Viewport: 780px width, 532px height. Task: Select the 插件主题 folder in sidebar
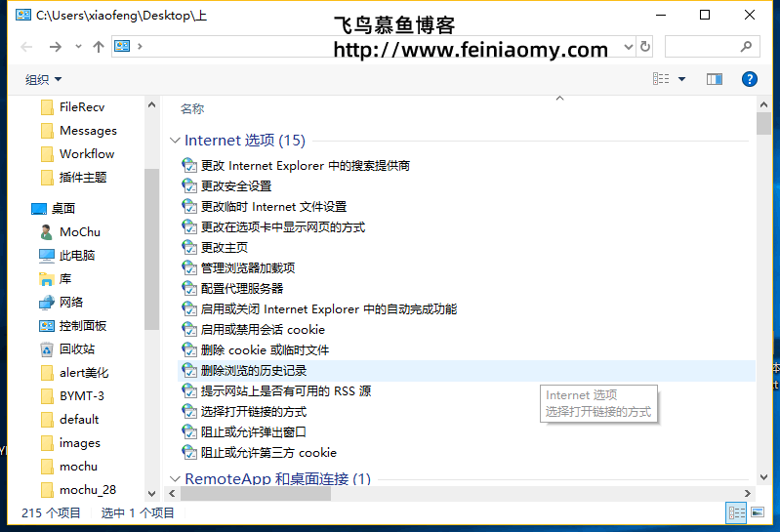(73, 177)
